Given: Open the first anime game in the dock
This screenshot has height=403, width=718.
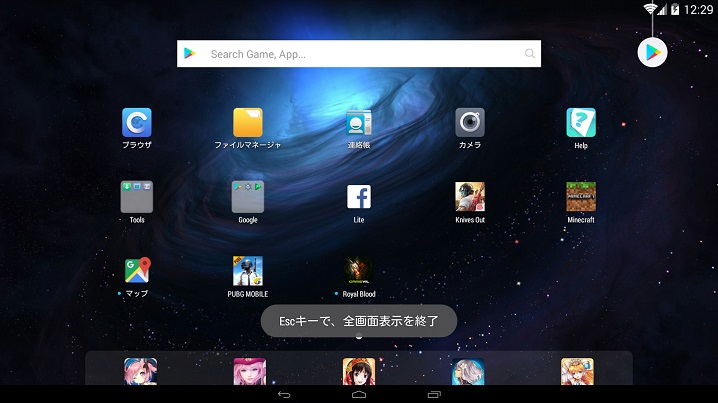Looking at the screenshot, I should click(139, 371).
